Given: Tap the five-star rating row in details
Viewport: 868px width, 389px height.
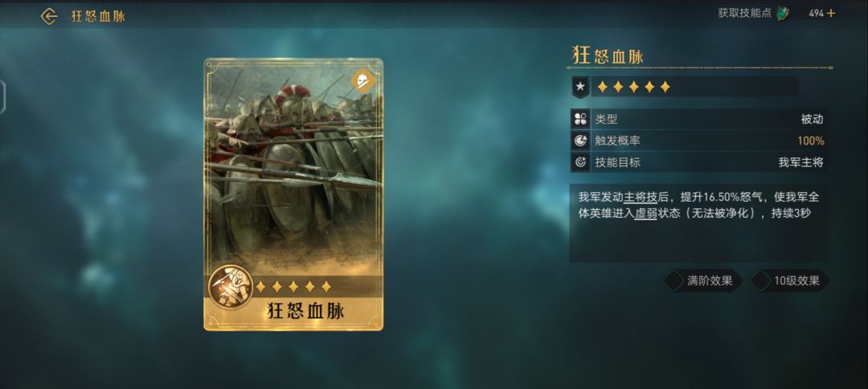Looking at the screenshot, I should coord(633,87).
